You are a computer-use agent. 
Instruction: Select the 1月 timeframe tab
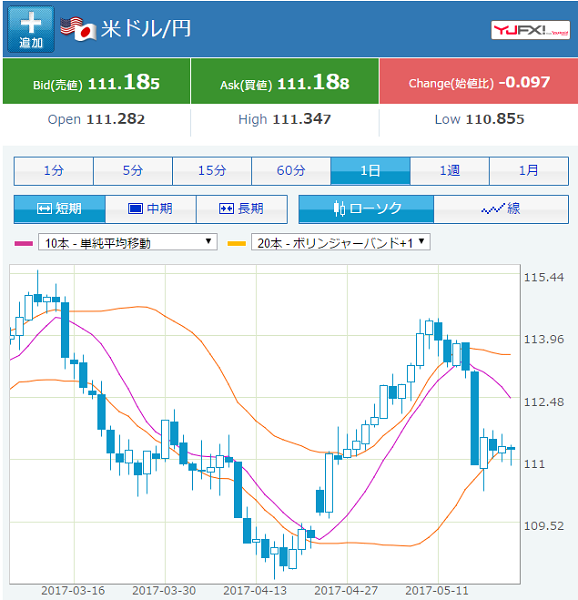pos(529,171)
